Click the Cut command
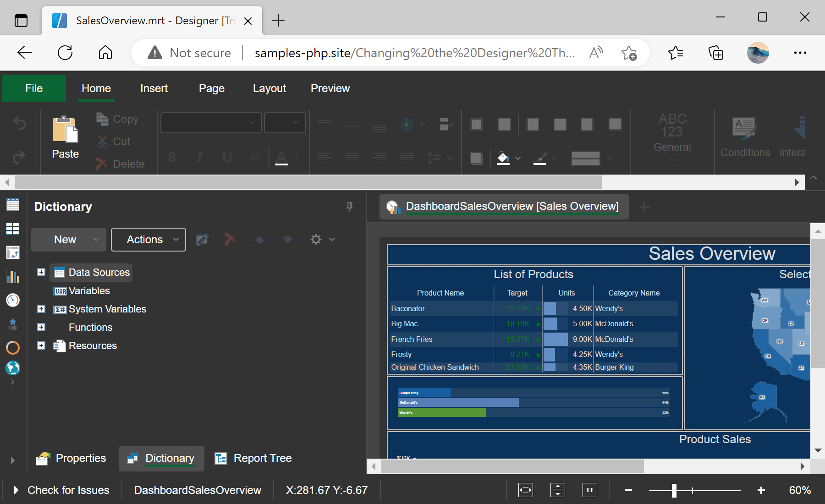Image resolution: width=825 pixels, height=504 pixels. tap(114, 142)
